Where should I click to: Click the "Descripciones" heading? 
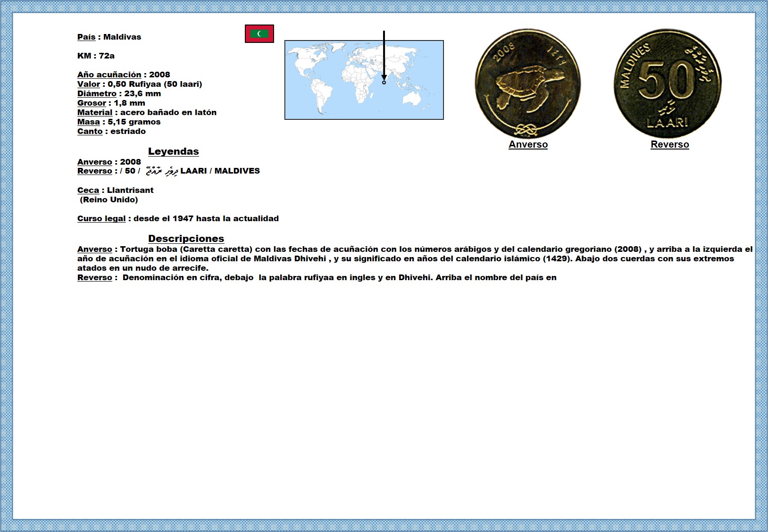(x=186, y=239)
